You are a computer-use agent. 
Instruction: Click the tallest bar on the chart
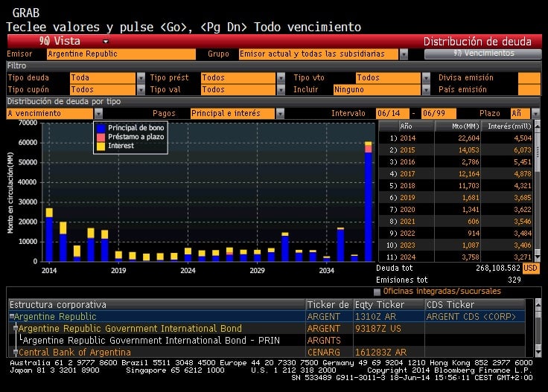click(x=368, y=202)
